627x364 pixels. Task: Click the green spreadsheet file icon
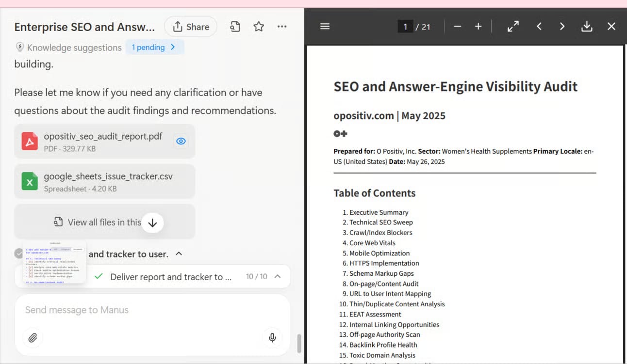click(x=30, y=182)
